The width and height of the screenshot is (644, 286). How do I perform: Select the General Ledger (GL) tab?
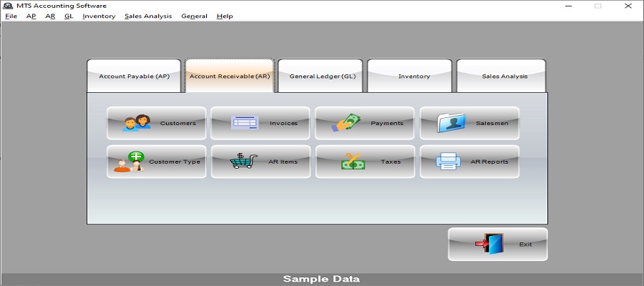(321, 76)
